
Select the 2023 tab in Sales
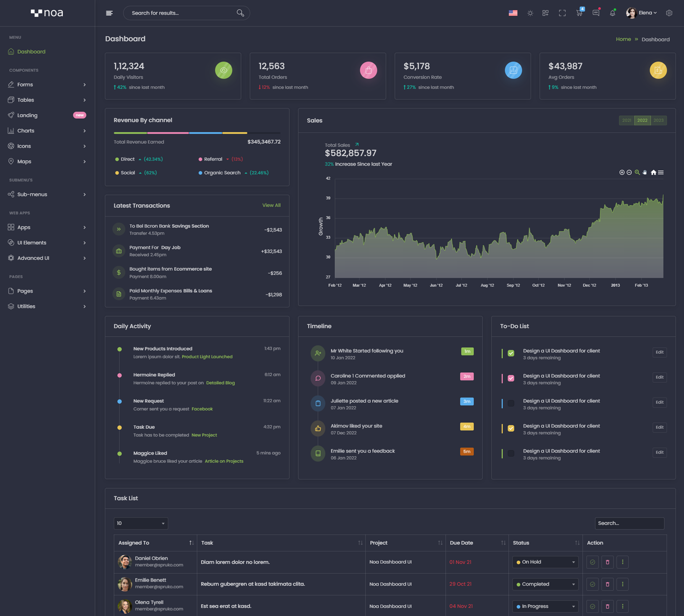[658, 121]
